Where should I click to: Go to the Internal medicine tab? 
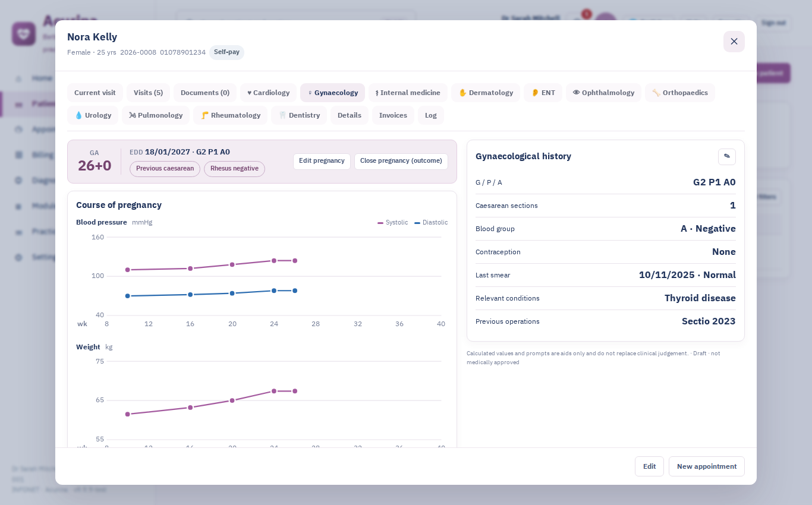[x=408, y=93]
